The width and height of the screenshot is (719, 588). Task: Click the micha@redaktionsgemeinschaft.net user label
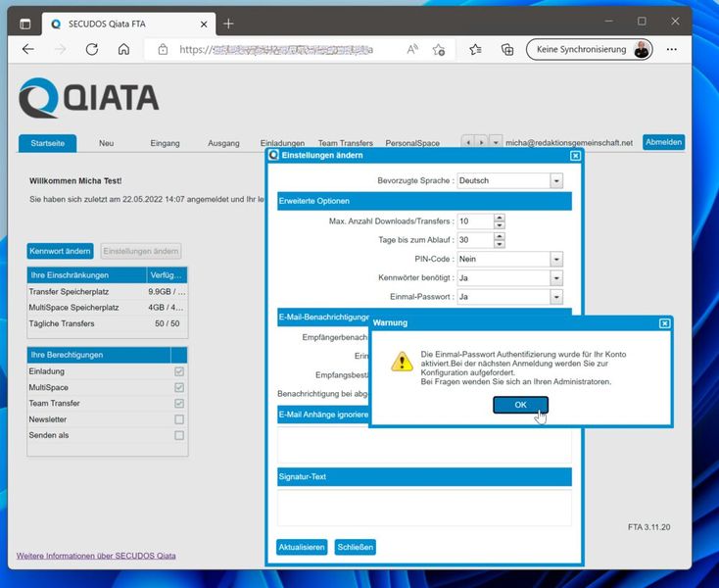click(568, 143)
